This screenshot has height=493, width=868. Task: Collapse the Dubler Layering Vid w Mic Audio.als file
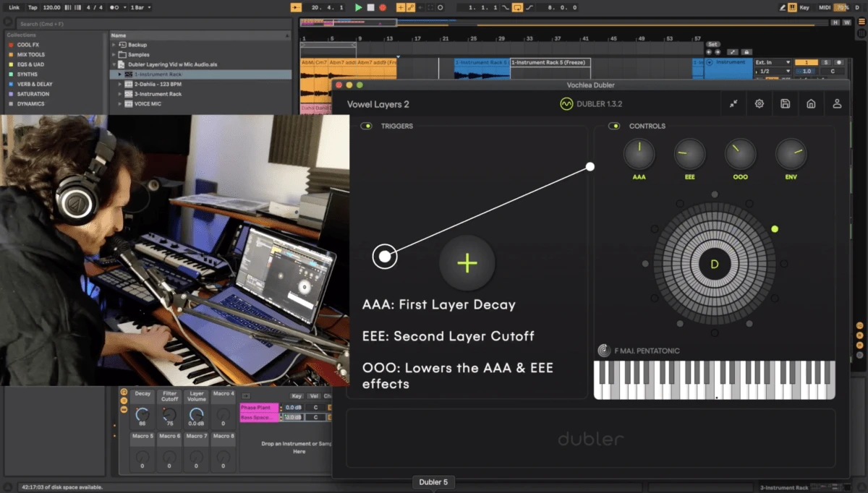[x=114, y=64]
